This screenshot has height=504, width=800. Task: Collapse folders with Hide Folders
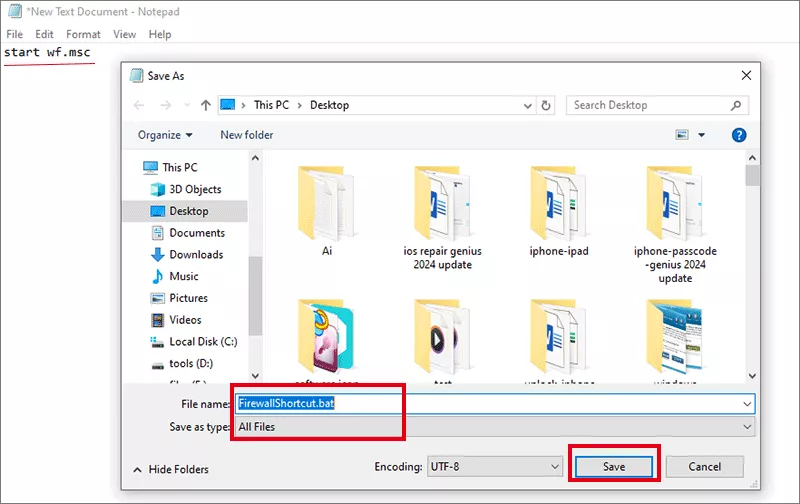pos(171,469)
